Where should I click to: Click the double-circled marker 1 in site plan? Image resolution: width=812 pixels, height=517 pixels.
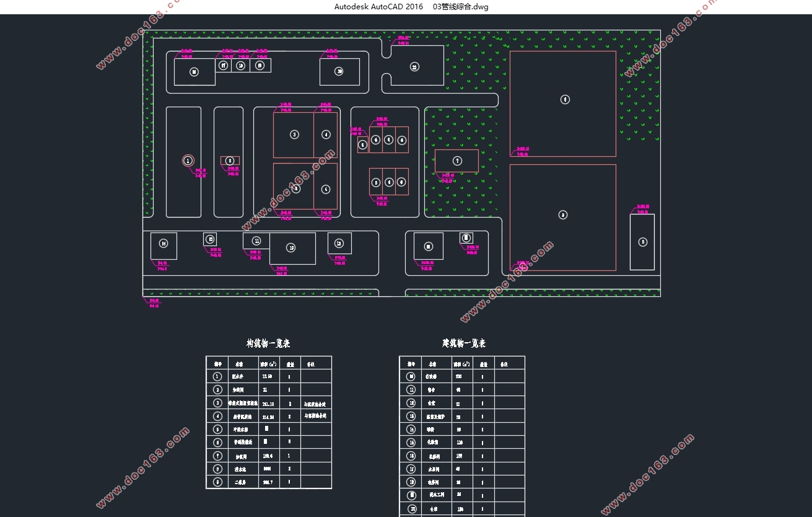pos(188,161)
